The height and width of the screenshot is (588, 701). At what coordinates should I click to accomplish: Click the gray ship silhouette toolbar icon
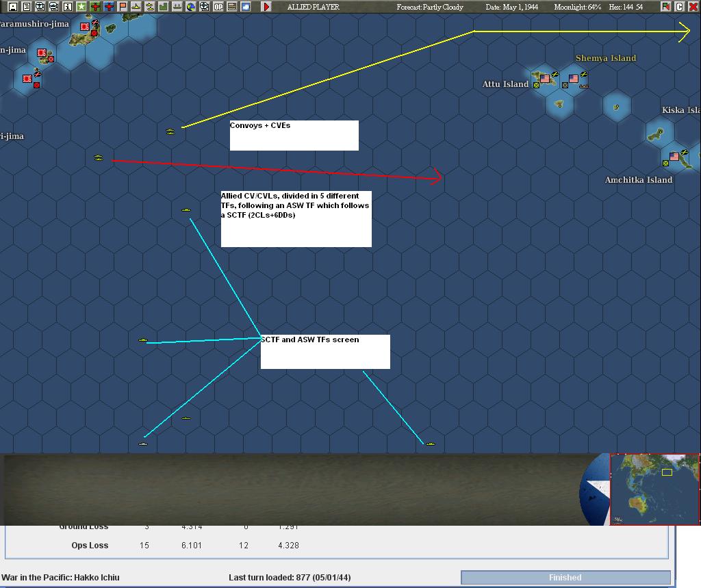[x=177, y=6]
